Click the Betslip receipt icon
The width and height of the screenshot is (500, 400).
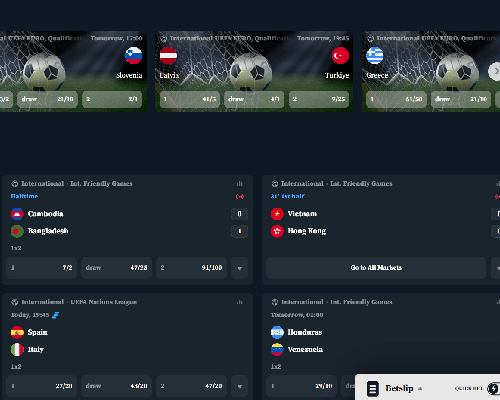coord(373,389)
